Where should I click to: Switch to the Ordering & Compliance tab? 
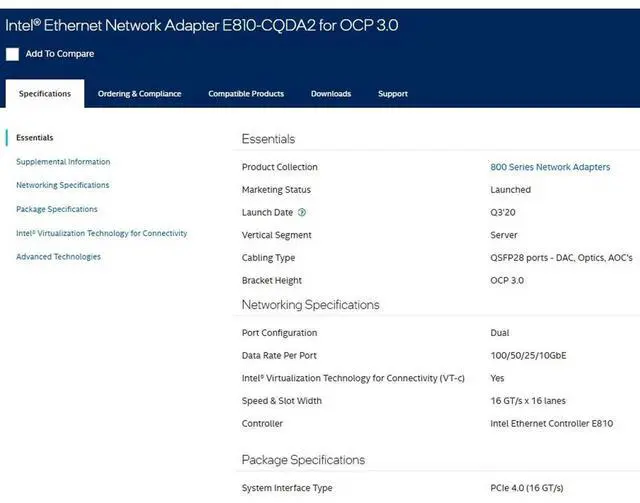[139, 94]
